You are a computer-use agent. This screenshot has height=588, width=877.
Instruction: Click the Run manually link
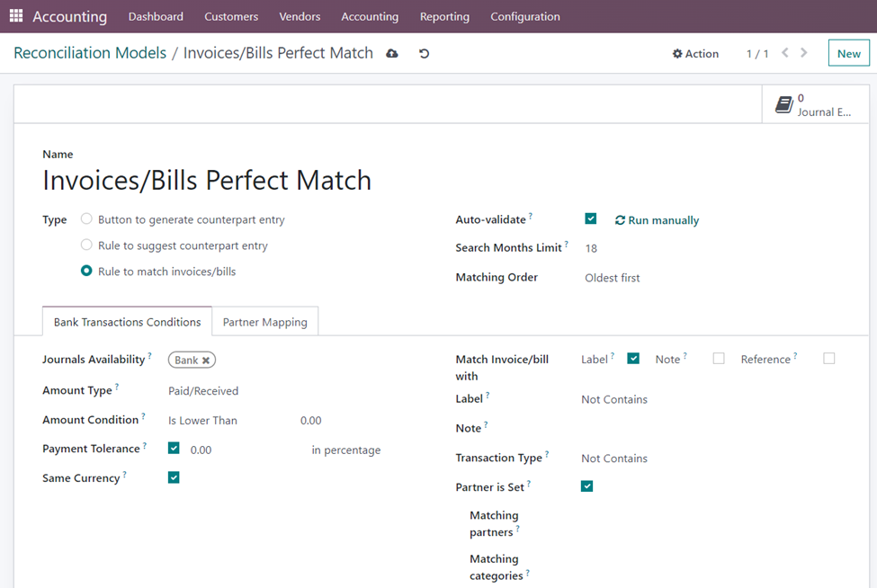click(x=657, y=220)
